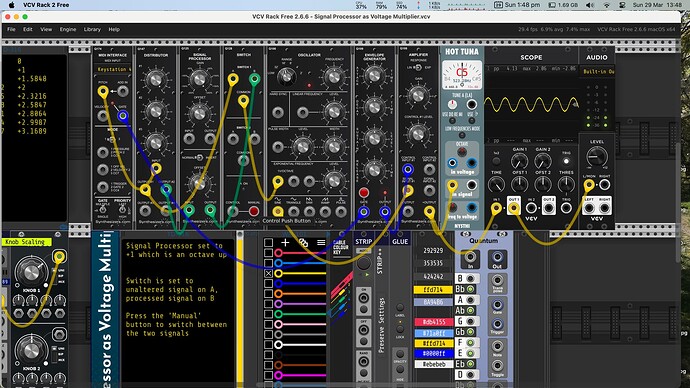
Task: Toggle the Amplifier Lin/Exp response switch
Action: (418, 67)
